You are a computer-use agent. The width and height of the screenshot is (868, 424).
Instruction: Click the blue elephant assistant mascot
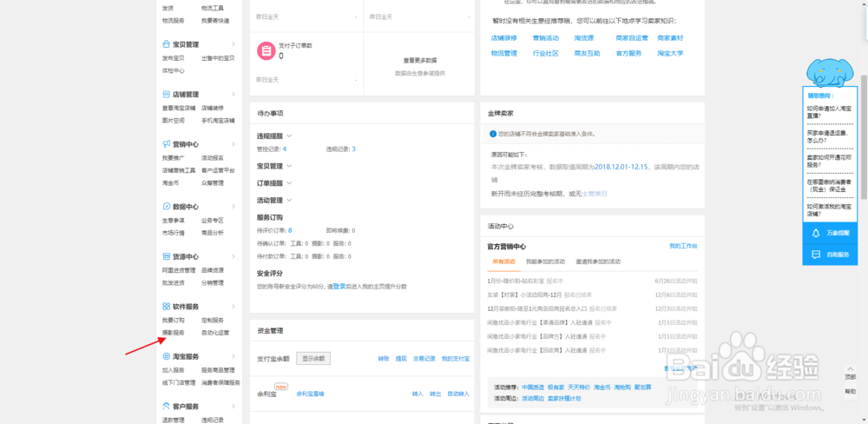829,72
